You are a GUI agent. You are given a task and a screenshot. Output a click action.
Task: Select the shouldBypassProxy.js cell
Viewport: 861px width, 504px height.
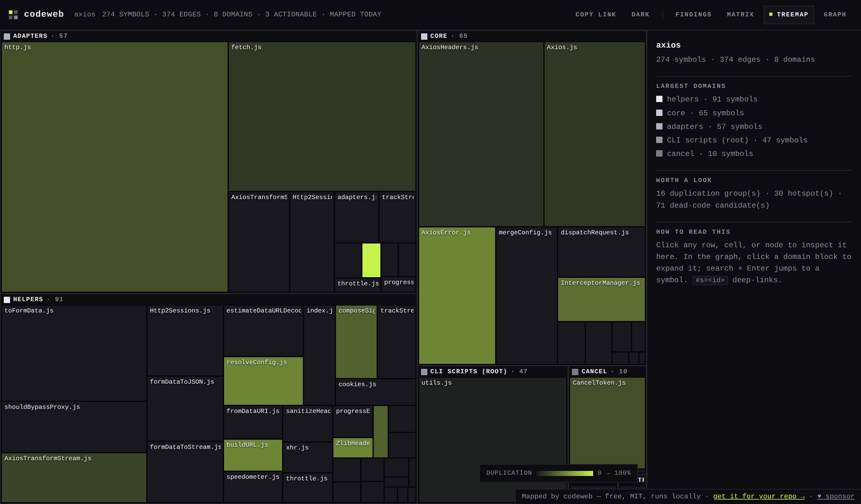(x=74, y=427)
